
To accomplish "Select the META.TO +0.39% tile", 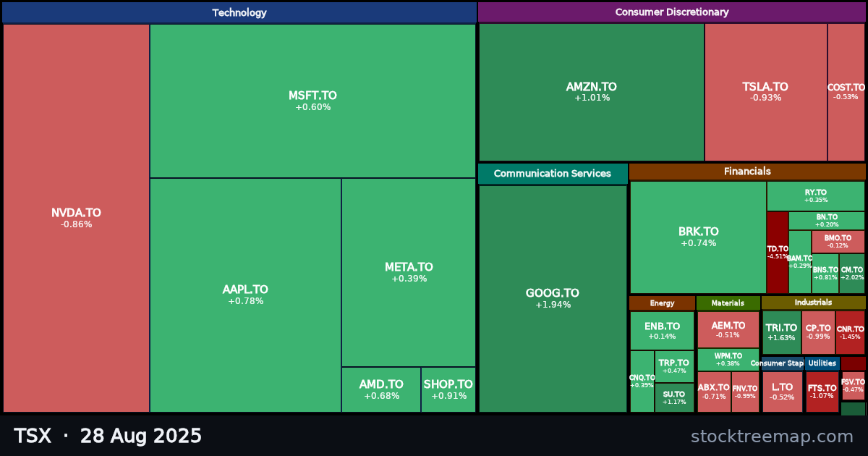I will [x=409, y=272].
